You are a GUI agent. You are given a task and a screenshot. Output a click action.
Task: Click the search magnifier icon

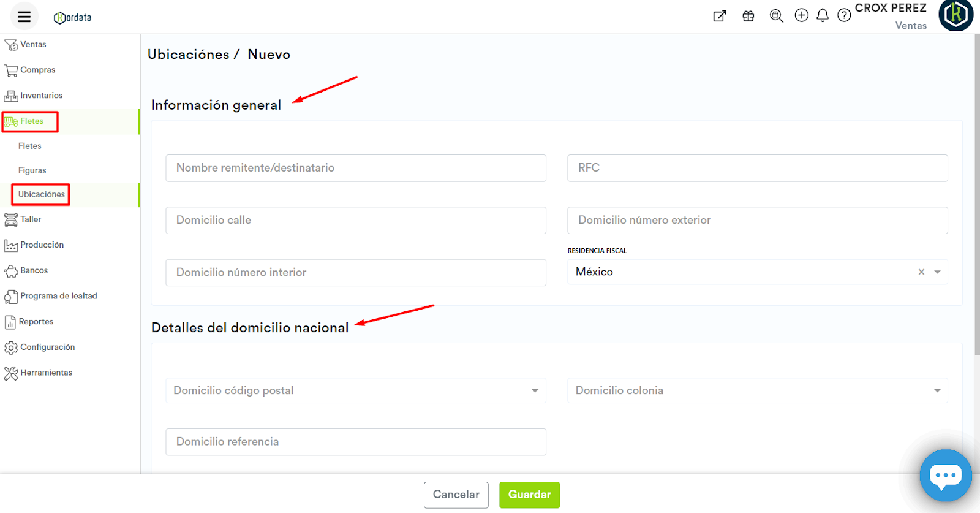tap(776, 16)
